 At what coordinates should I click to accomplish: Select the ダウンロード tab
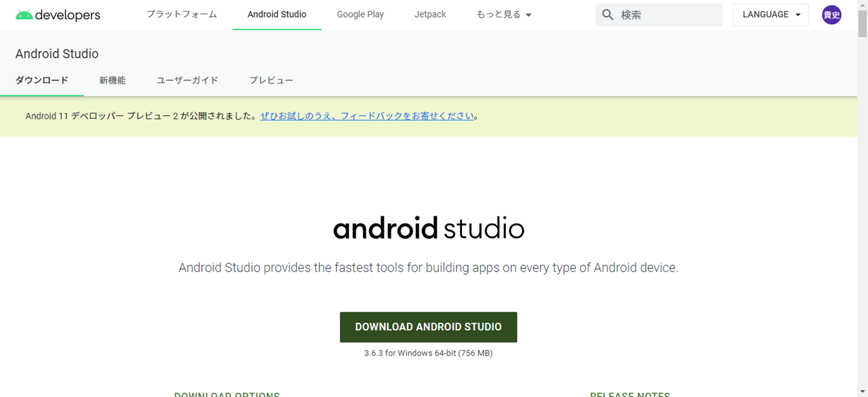42,80
